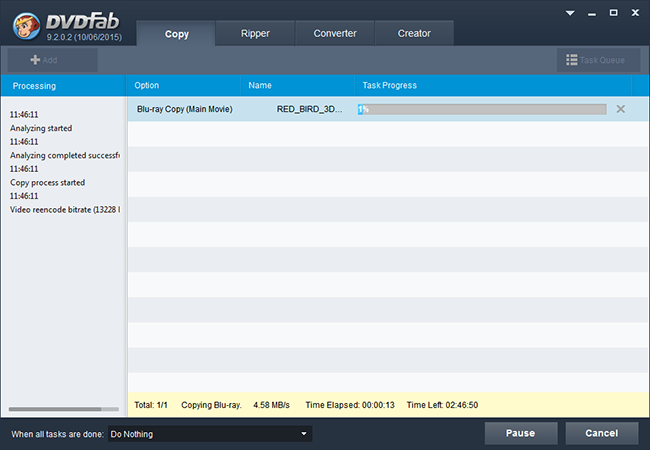Click the DVDFab monkey logo icon
This screenshot has height=450, width=650.
(26, 26)
